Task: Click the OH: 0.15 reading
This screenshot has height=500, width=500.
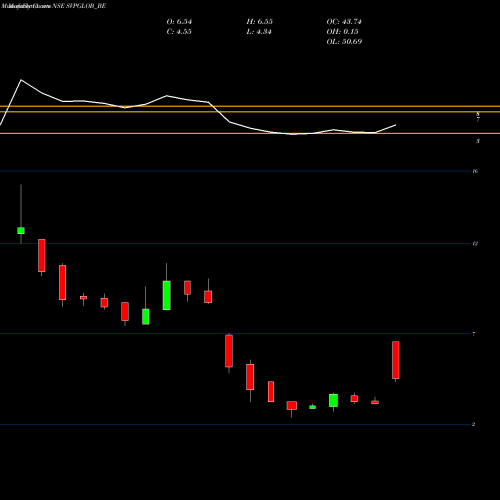Action: (342, 32)
